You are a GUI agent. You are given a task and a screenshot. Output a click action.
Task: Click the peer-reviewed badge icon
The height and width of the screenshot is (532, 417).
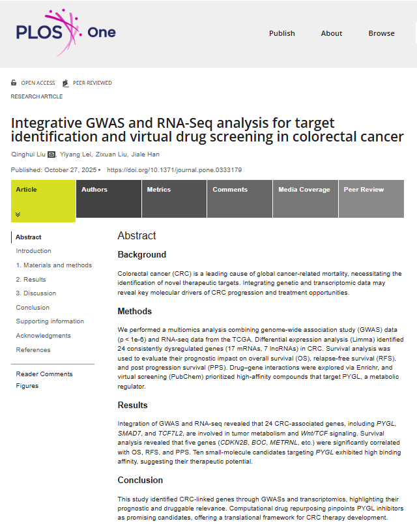[65, 83]
